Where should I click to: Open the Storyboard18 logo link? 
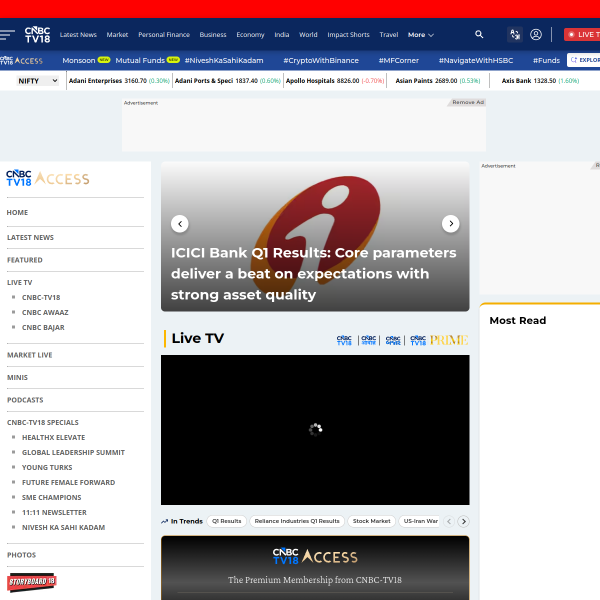pos(32,582)
